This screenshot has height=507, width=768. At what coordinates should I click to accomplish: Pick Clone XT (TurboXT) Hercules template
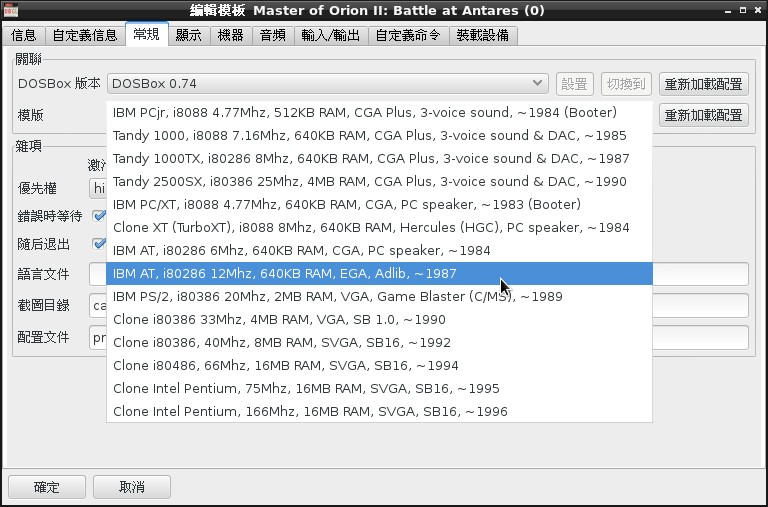coord(380,228)
